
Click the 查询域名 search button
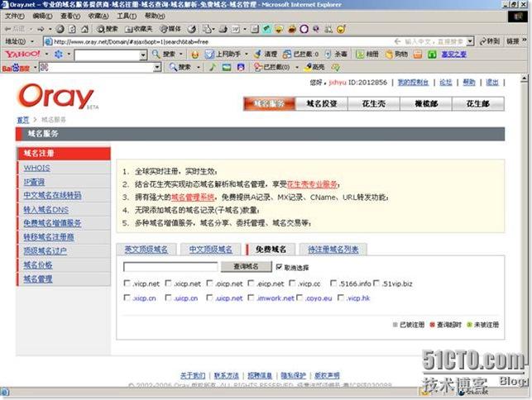pyautogui.click(x=246, y=266)
